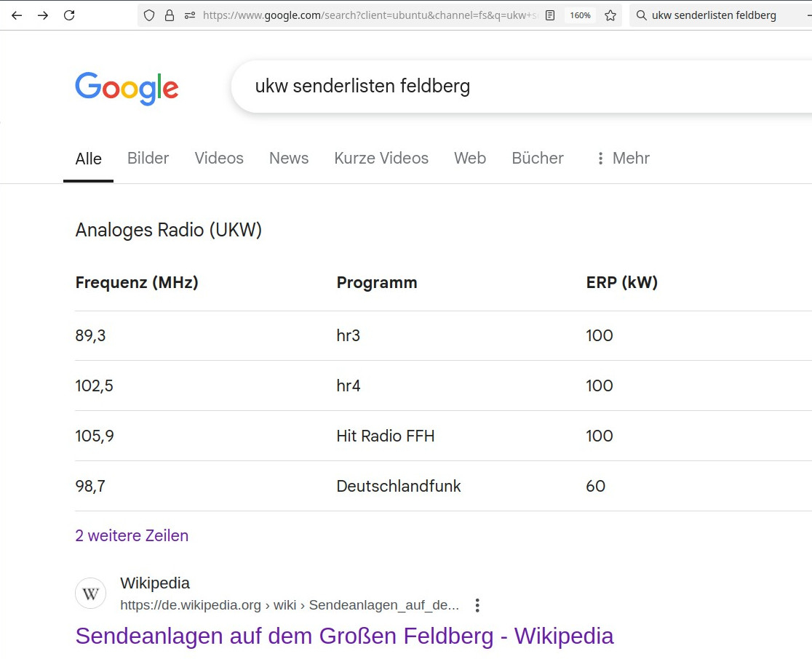Reload the page with the refresh icon

(69, 15)
